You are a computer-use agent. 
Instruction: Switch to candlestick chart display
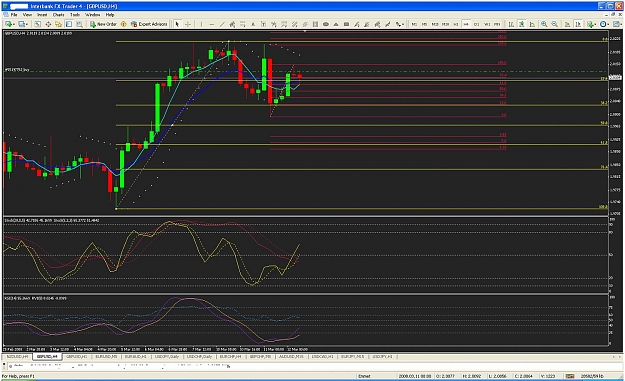521,24
